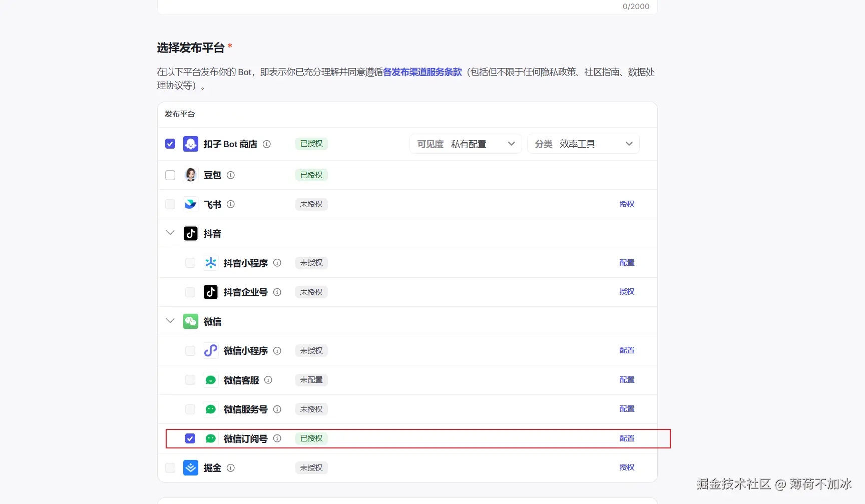The height and width of the screenshot is (504, 865).
Task: Click the 未授权 tag beside 掘金
Action: (311, 468)
